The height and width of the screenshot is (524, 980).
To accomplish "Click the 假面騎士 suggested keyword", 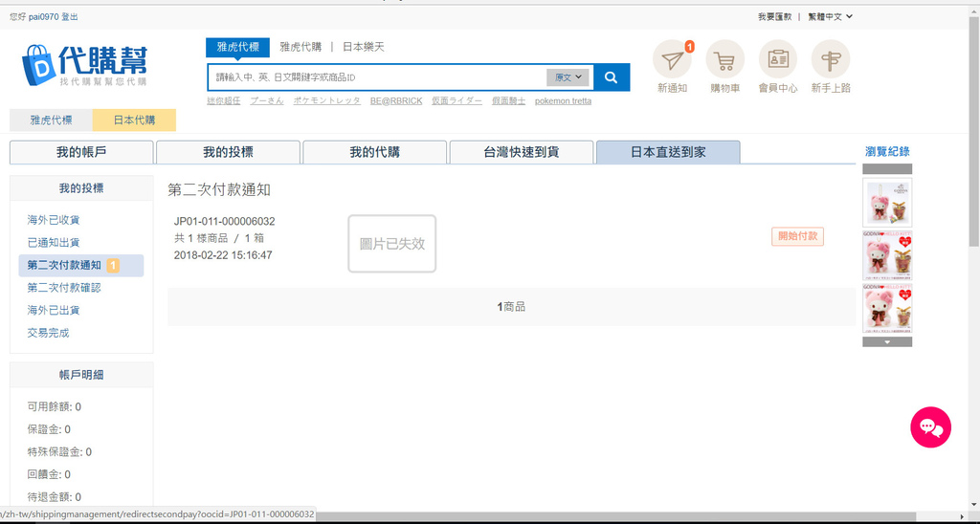I will (x=508, y=101).
